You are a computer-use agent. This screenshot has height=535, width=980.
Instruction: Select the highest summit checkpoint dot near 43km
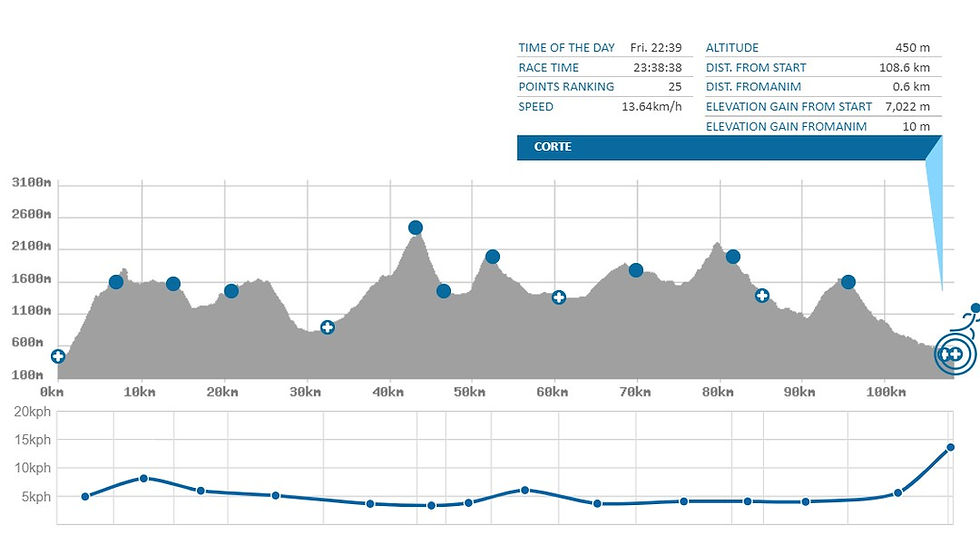(x=416, y=228)
